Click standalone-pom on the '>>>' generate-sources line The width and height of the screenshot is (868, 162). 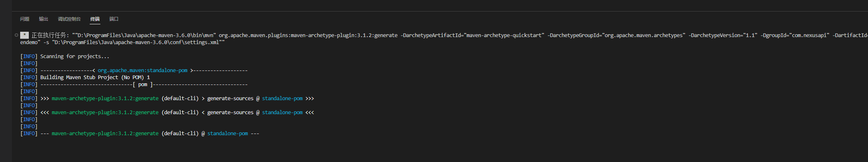[282, 99]
